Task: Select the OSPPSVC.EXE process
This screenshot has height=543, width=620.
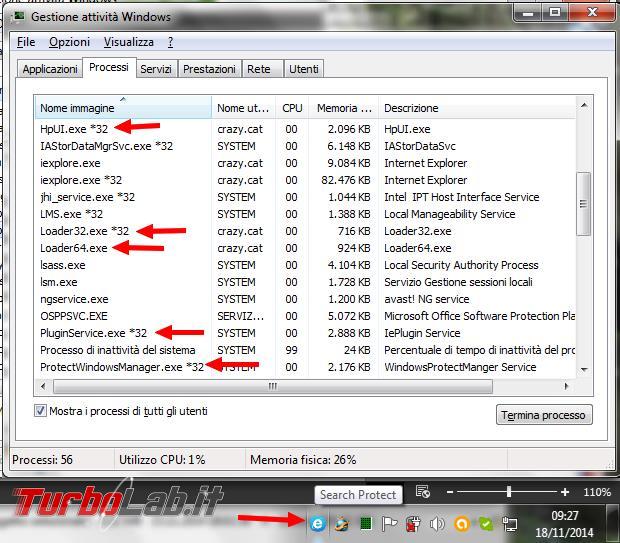Action: point(305,316)
